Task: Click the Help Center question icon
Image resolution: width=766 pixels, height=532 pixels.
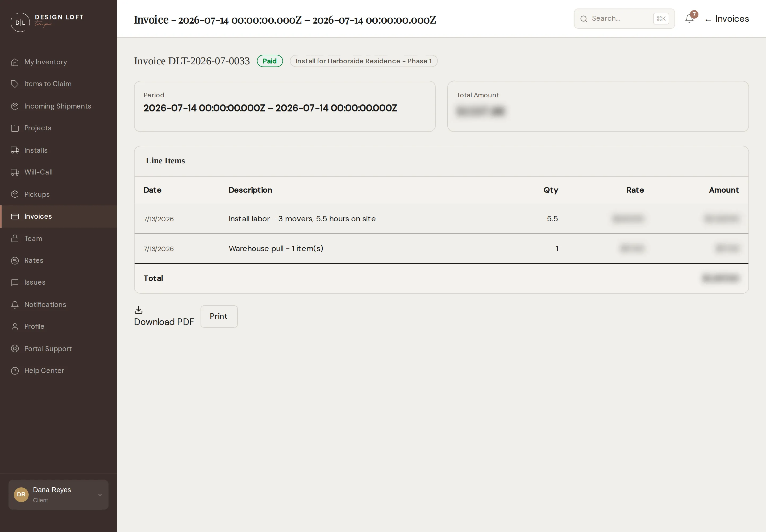Action: (15, 371)
